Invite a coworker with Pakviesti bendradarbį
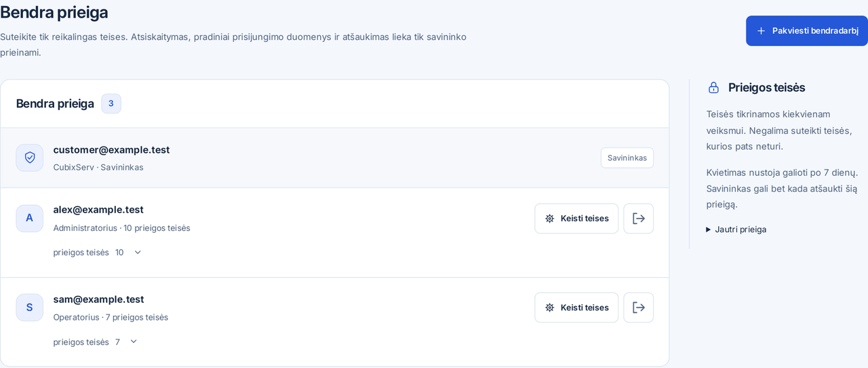 click(807, 31)
